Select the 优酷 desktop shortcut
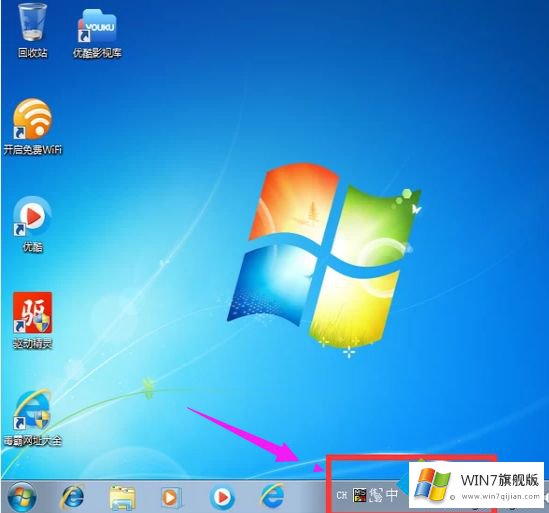This screenshot has width=549, height=513. tap(33, 224)
